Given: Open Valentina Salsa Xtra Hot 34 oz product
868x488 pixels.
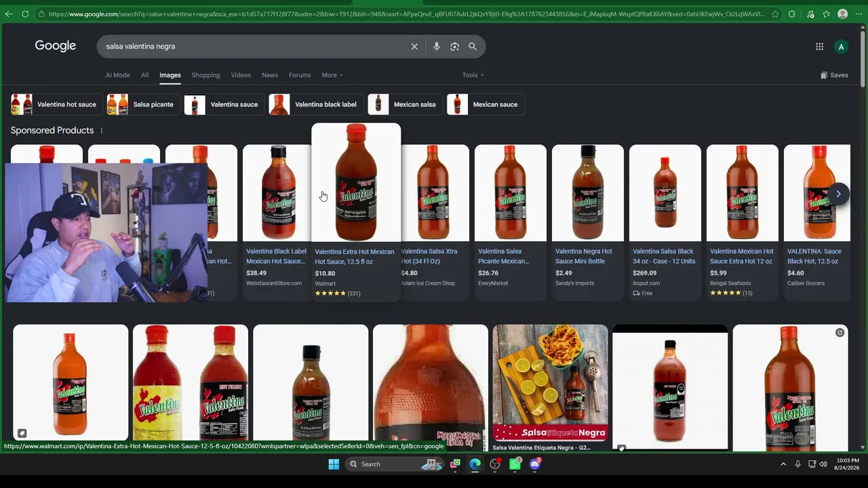Looking at the screenshot, I should tap(435, 222).
